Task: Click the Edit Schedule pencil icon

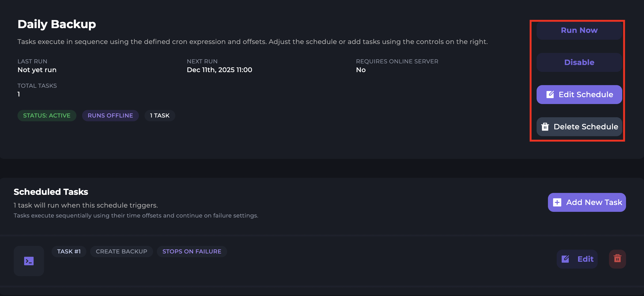Action: point(550,94)
